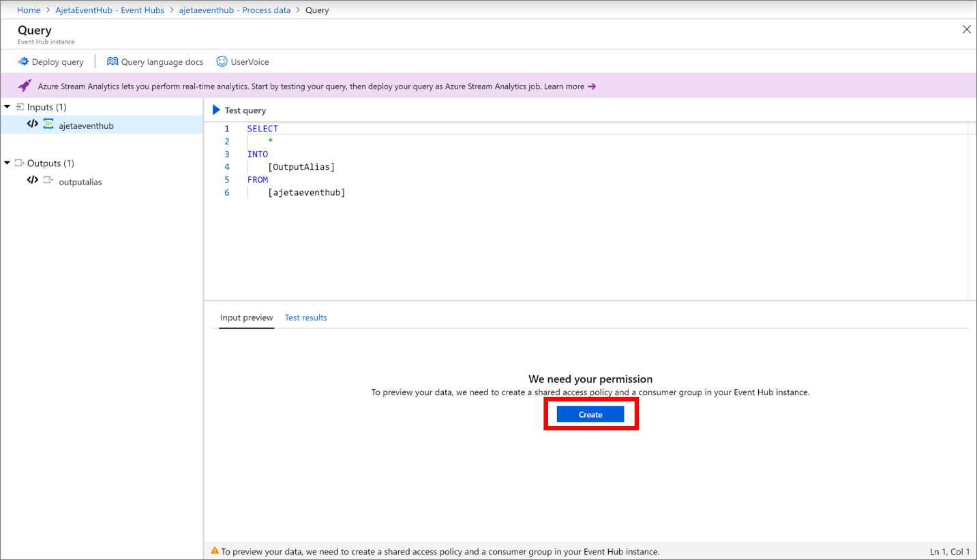Click the Query breadcrumb text
This screenshot has height=560, width=977.
[x=317, y=10]
